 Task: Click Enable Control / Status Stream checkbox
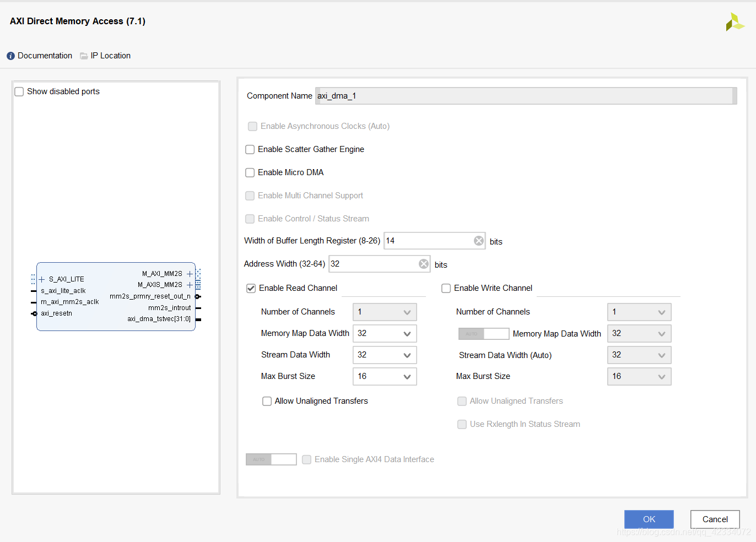coord(250,219)
